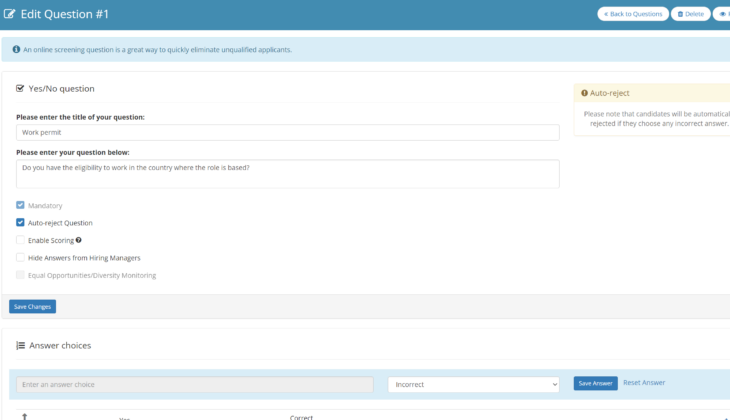Click the Enable Scoring help icon
Screen dimensions: 730x420
pyautogui.click(x=78, y=240)
